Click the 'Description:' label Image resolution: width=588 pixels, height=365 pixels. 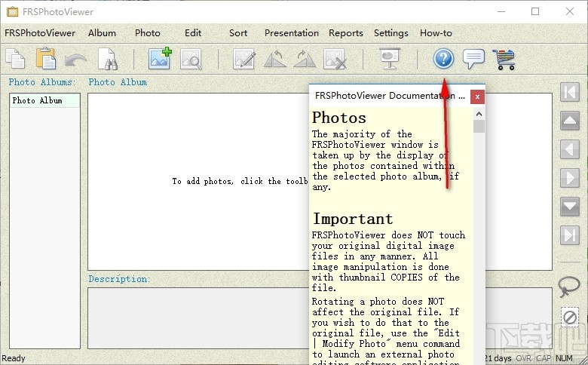[119, 279]
